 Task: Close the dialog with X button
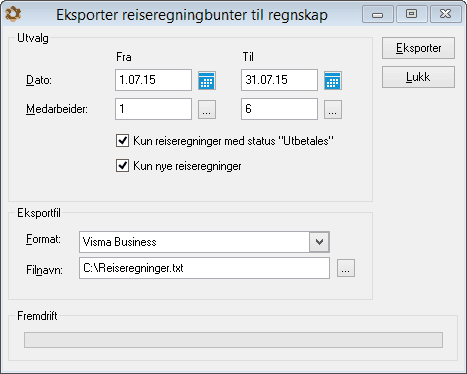coord(446,14)
